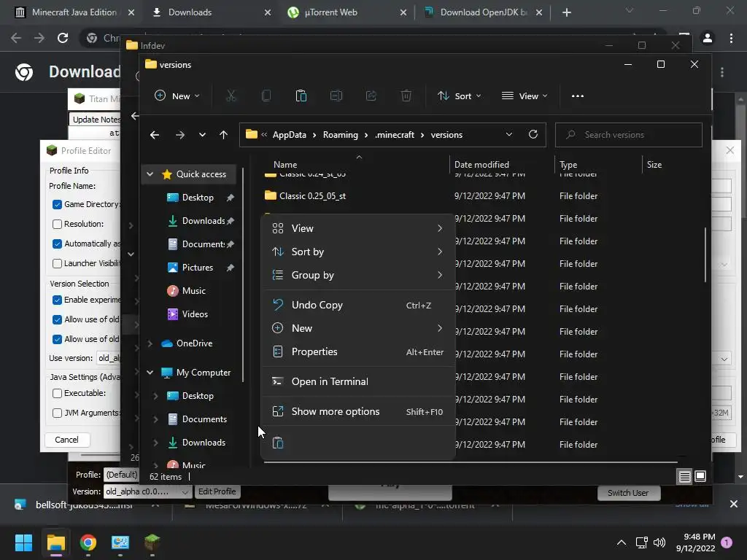Open Sort by submenu in context menu
The width and height of the screenshot is (747, 560).
coord(357,252)
